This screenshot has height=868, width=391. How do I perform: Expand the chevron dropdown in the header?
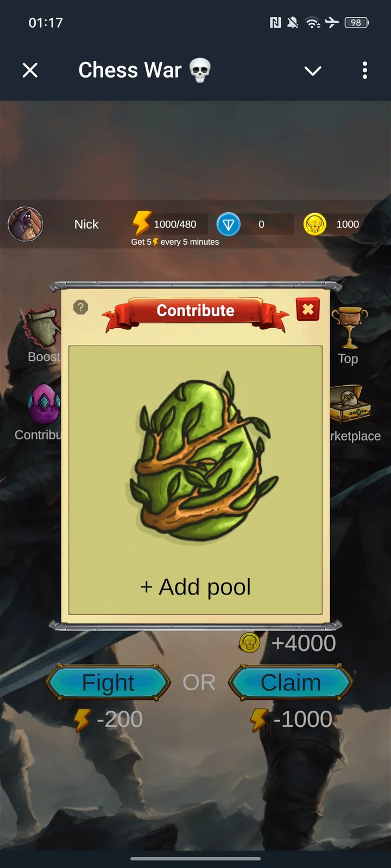[x=313, y=71]
